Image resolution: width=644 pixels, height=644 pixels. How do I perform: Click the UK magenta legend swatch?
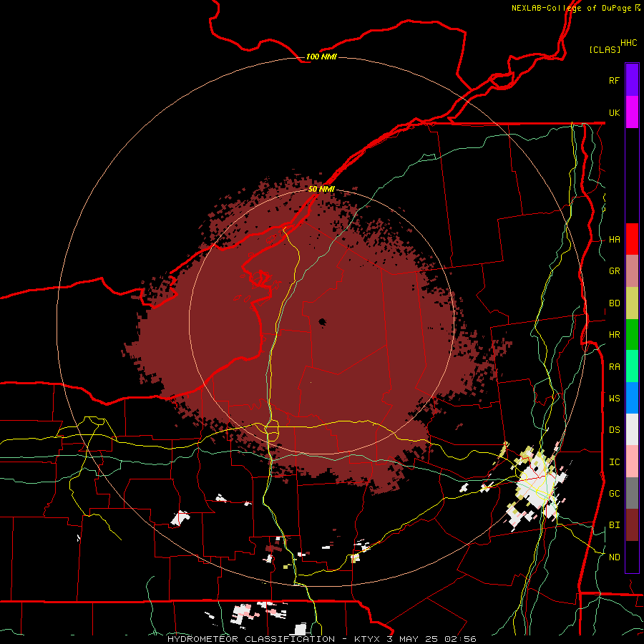632,112
